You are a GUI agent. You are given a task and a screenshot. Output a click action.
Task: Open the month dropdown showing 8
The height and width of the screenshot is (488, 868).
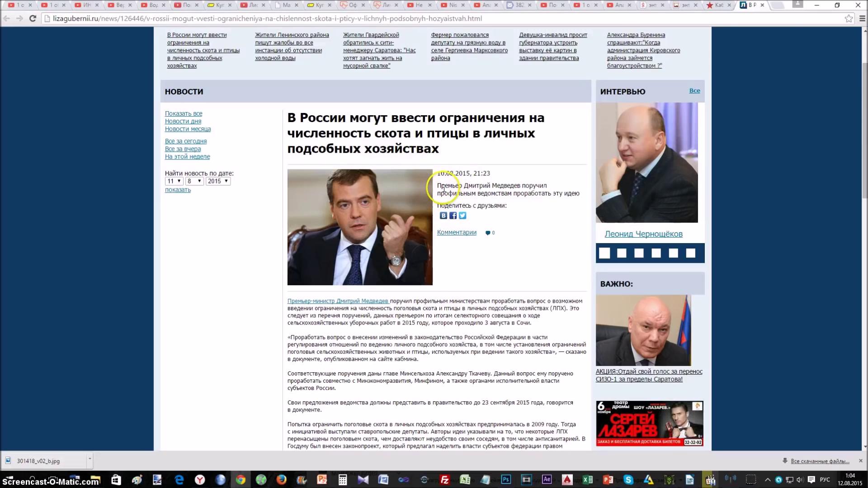194,181
